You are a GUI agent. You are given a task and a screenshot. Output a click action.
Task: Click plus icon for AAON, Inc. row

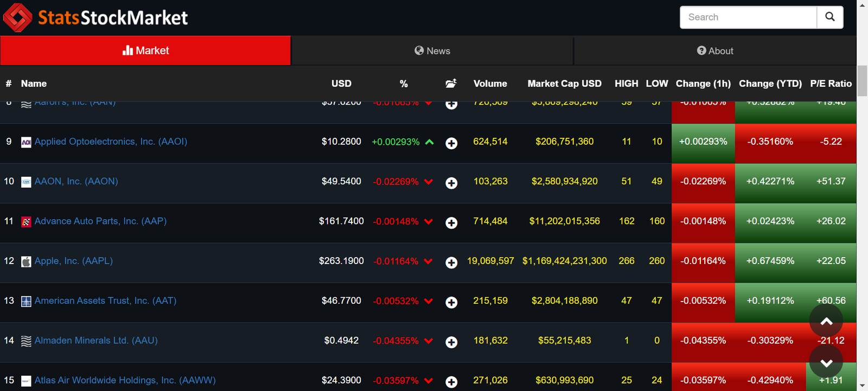(451, 183)
